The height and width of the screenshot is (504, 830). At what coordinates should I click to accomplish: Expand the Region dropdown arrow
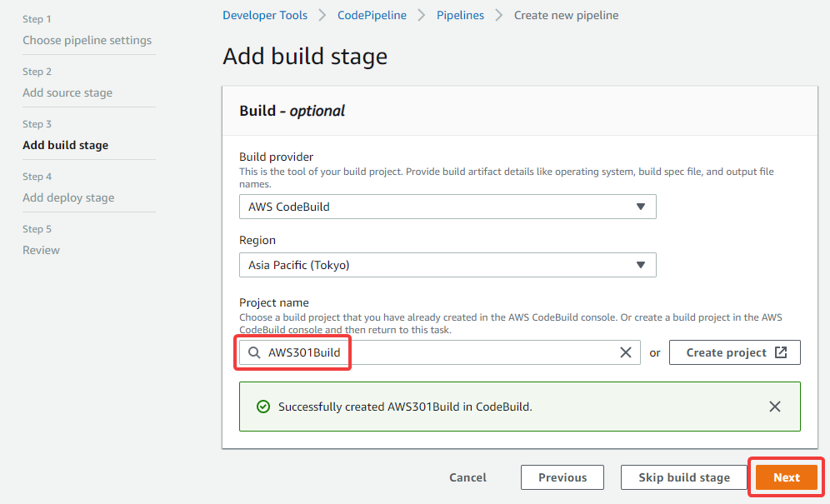pyautogui.click(x=641, y=265)
